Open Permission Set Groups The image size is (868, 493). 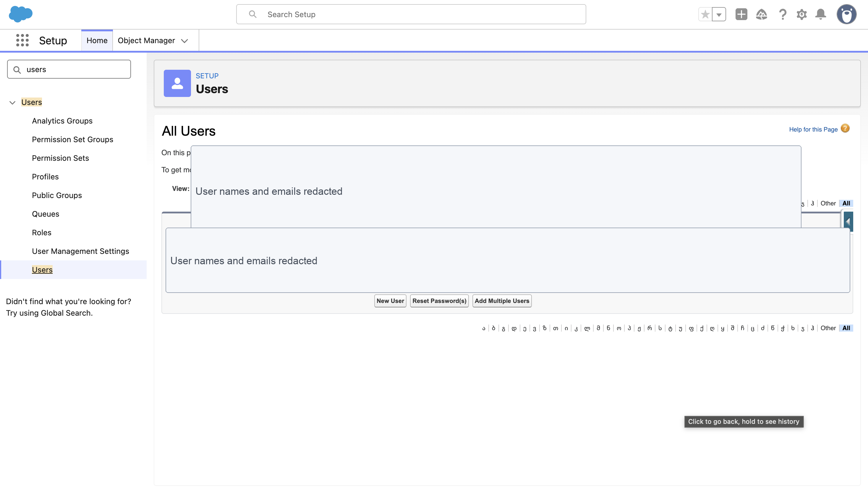pyautogui.click(x=72, y=139)
